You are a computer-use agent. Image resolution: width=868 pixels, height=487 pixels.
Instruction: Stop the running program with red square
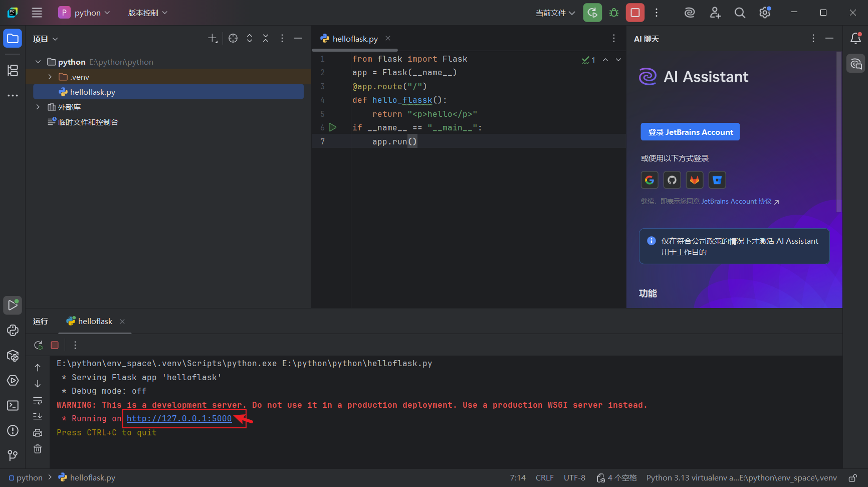(635, 13)
